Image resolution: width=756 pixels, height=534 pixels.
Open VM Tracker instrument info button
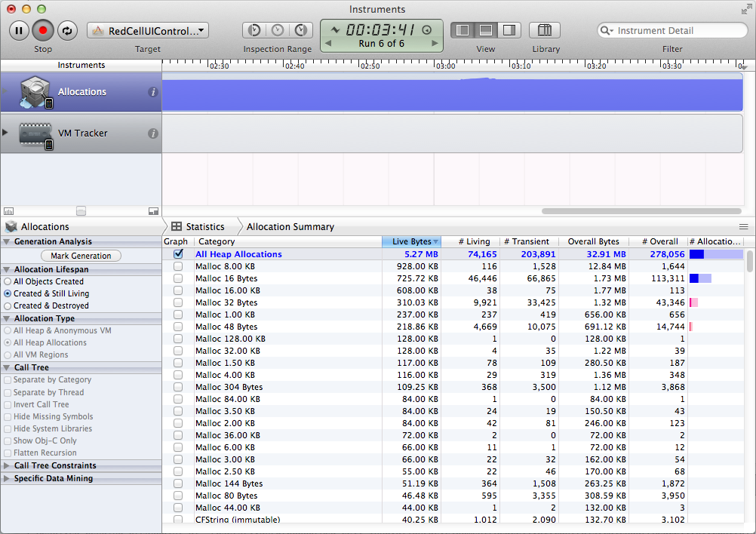pos(153,133)
